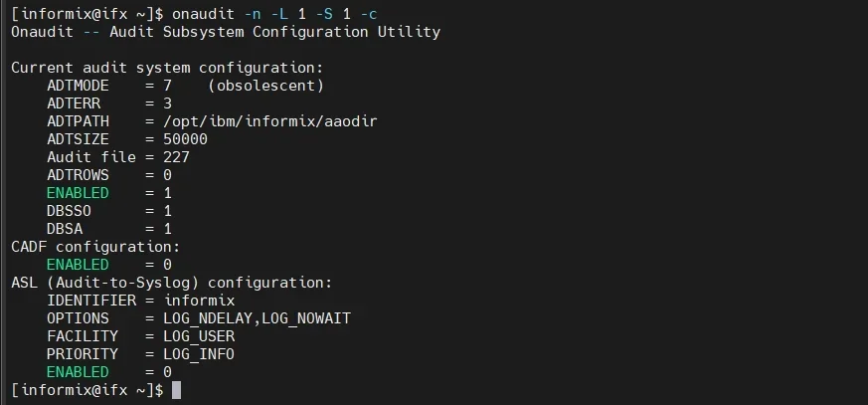Click the terminal cursor at the last prompt
Viewport: 868px width, 405px height.
click(176, 390)
